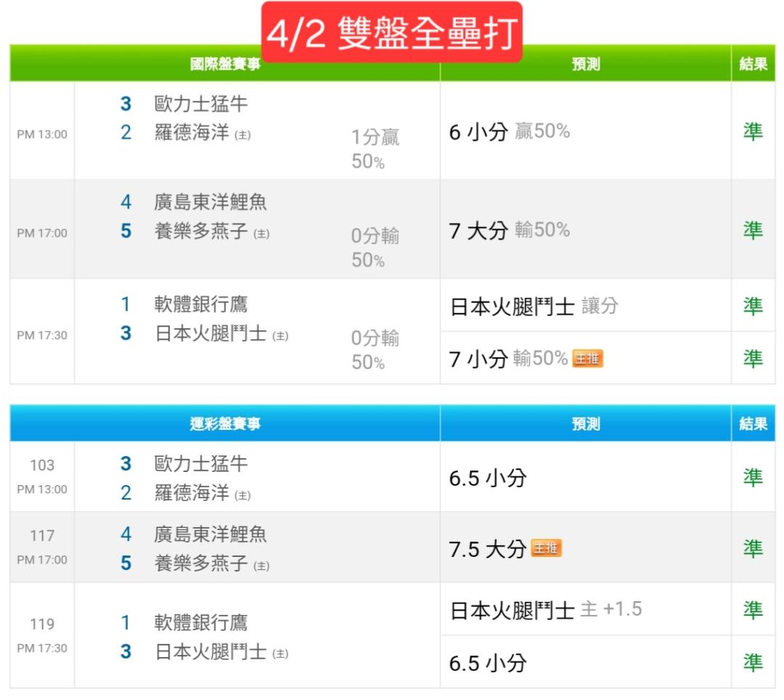The width and height of the screenshot is (784, 700).
Task: Click the 準 result mark for 7.5 大分
Action: pyautogui.click(x=753, y=549)
